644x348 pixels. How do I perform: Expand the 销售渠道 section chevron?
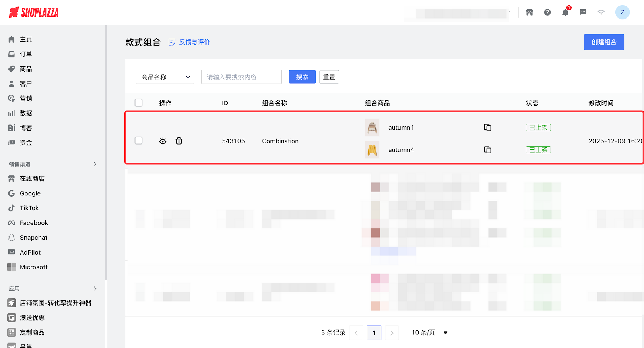coord(95,164)
